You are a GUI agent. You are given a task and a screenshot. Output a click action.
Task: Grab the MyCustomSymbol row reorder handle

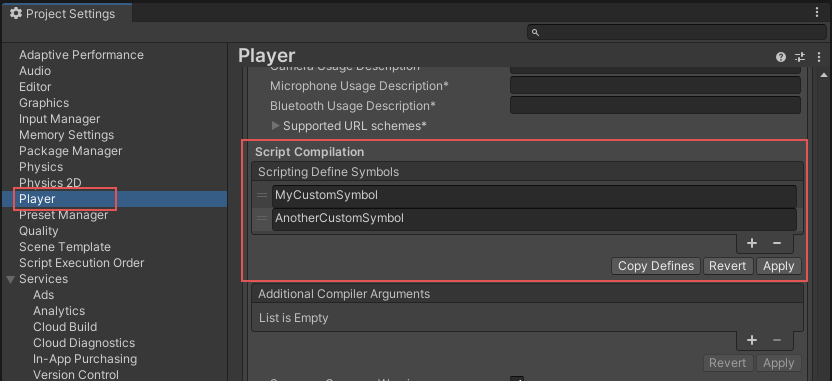pyautogui.click(x=262, y=195)
